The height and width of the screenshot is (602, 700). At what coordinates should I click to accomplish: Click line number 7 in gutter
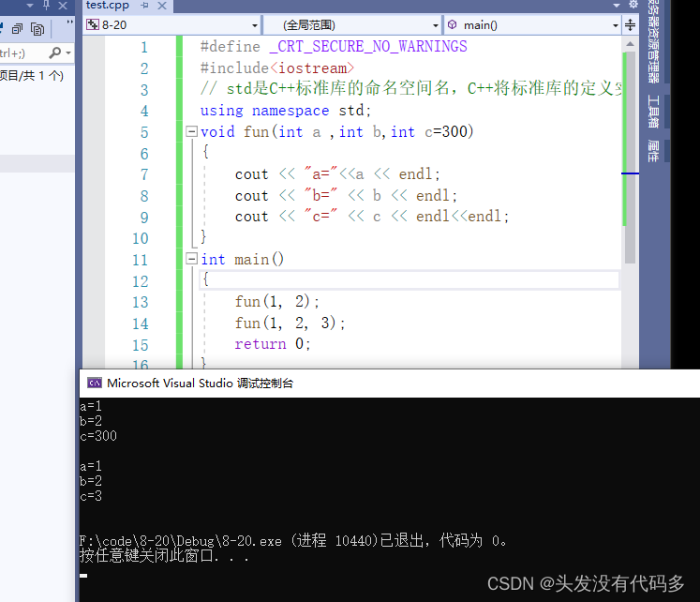(144, 174)
